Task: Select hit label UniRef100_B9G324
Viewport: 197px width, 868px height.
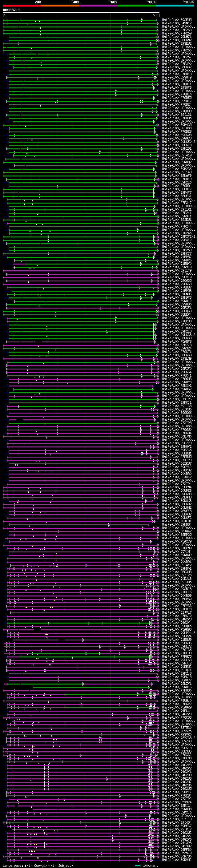Action: tap(177, 349)
